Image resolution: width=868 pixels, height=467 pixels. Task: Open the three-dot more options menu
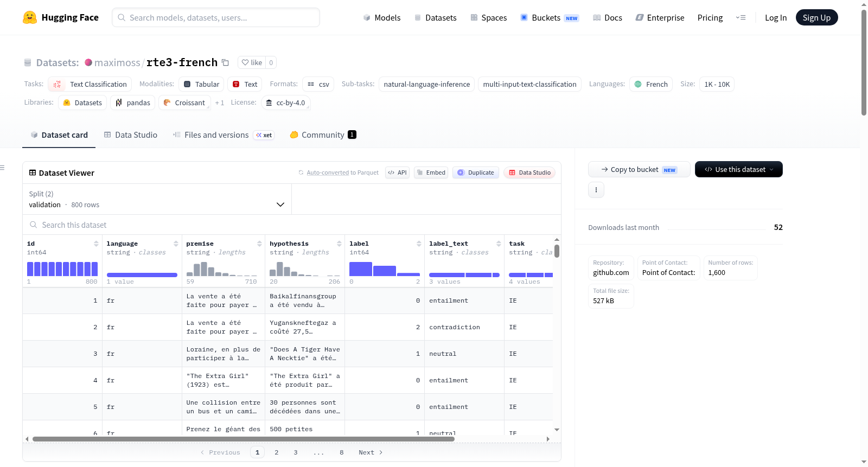coord(596,190)
